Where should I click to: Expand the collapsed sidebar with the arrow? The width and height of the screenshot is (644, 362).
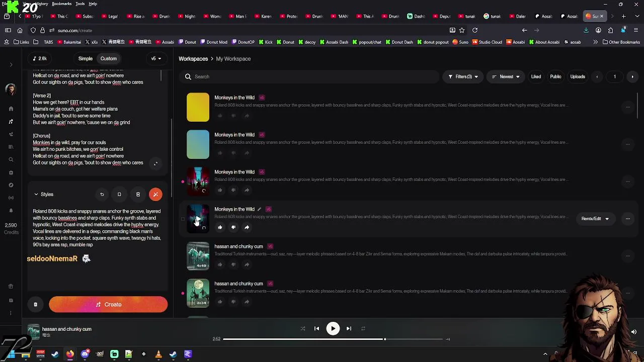click(11, 65)
